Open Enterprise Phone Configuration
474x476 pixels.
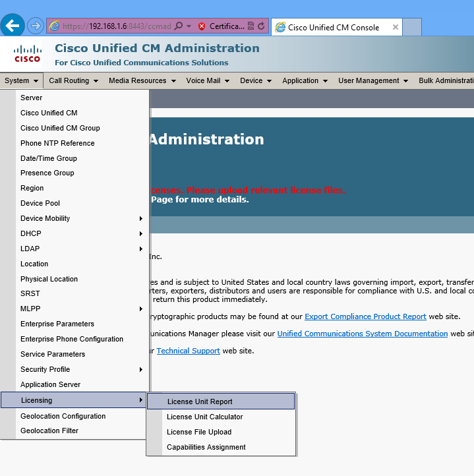coord(74,340)
